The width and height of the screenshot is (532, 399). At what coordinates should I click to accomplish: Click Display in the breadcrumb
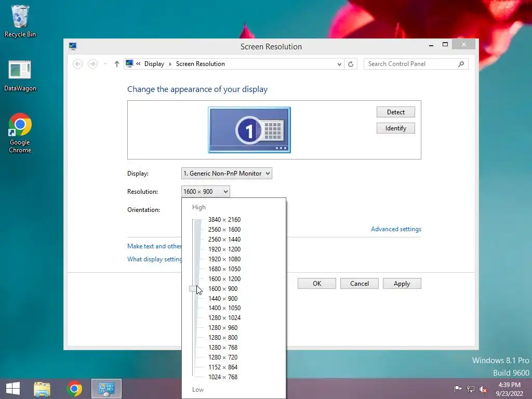point(154,64)
